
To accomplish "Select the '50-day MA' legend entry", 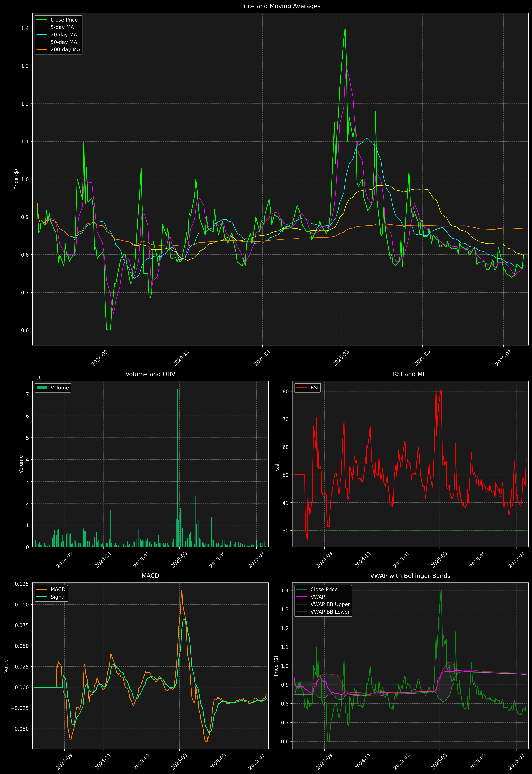I will (x=64, y=42).
